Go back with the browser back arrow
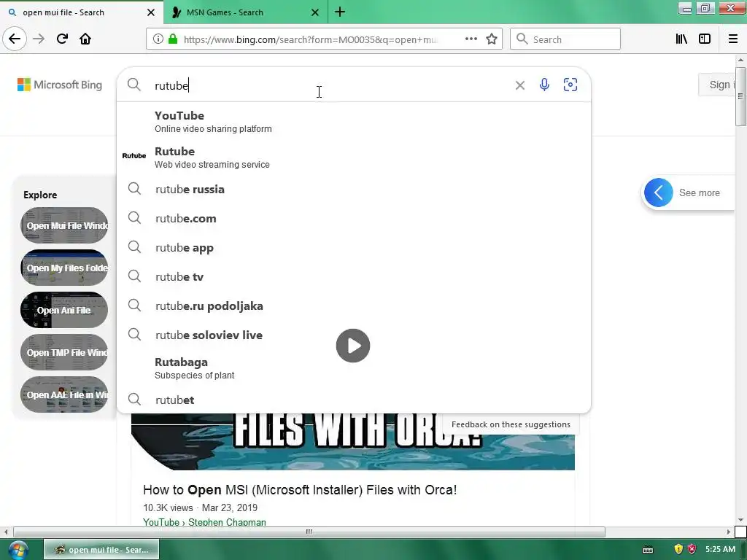Screen dimensions: 747x560 15,39
